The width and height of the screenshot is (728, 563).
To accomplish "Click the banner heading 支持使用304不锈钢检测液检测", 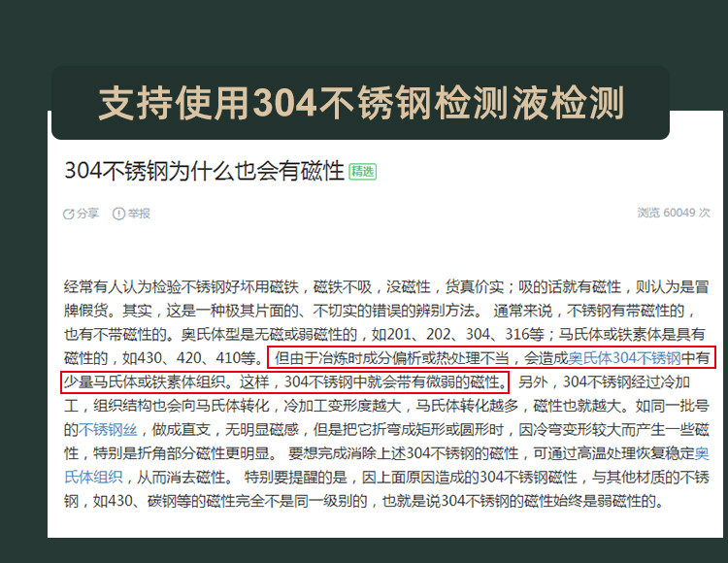I will click(x=360, y=103).
